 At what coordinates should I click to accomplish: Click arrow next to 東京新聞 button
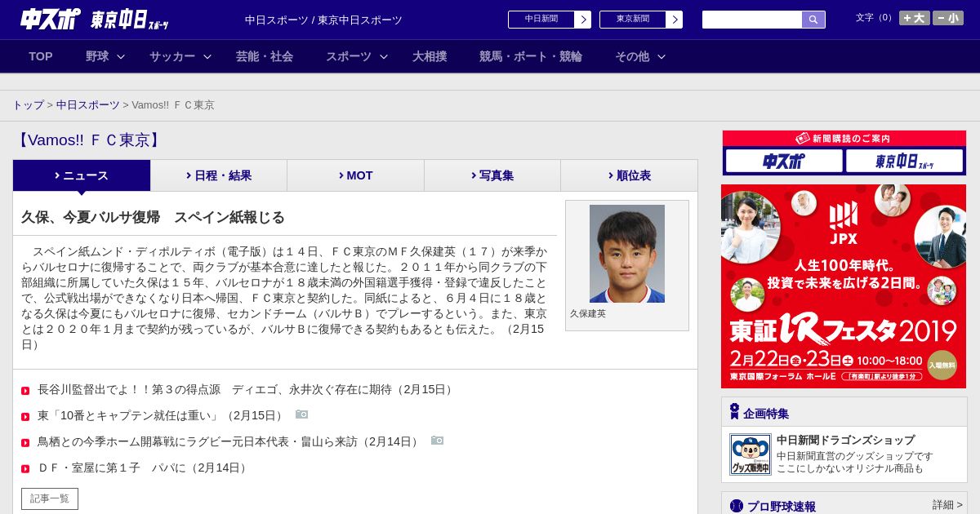(675, 20)
